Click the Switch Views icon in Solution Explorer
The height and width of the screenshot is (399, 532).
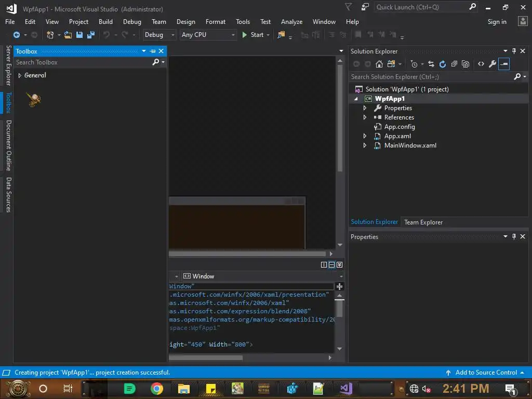pos(391,64)
